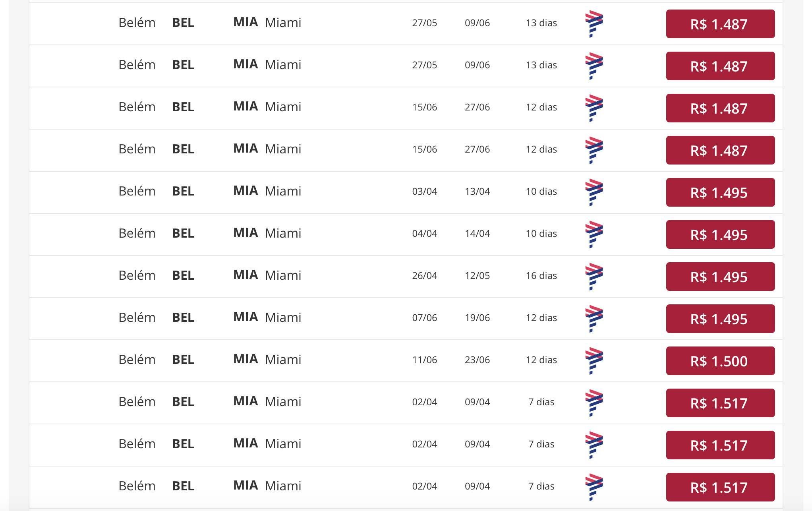Select first R$ 1.517 fare for 02/04

720,403
